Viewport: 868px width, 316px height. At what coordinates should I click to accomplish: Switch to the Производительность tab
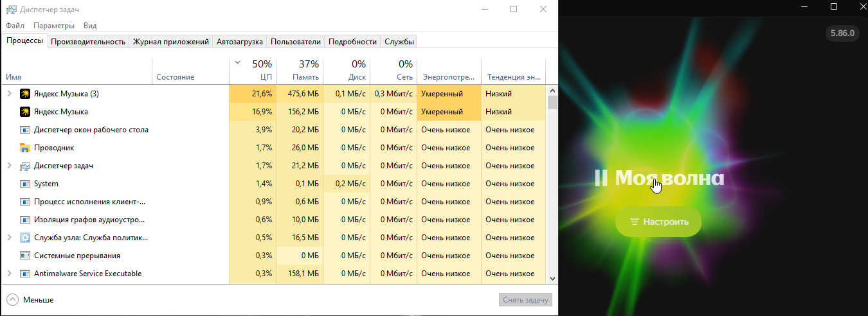click(x=87, y=42)
